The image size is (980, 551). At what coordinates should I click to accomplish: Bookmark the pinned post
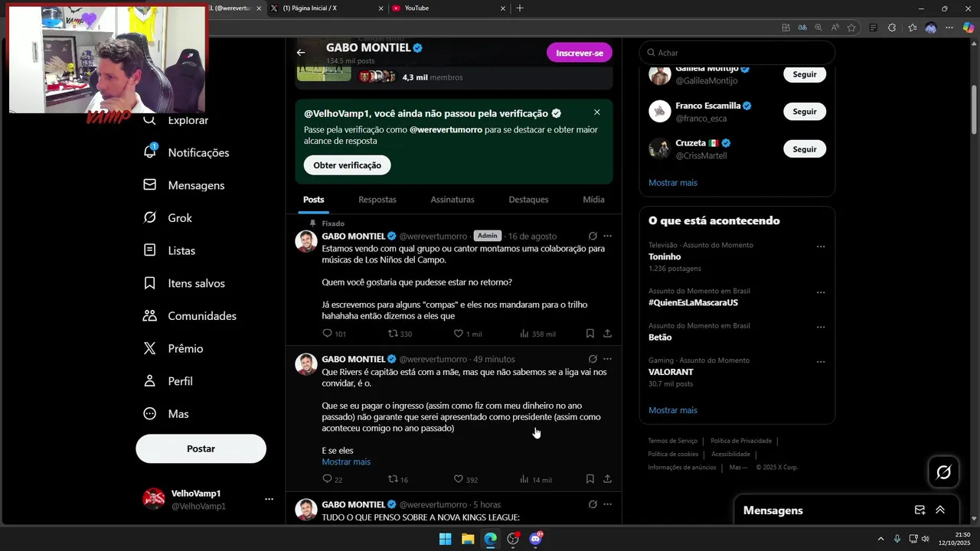point(590,334)
